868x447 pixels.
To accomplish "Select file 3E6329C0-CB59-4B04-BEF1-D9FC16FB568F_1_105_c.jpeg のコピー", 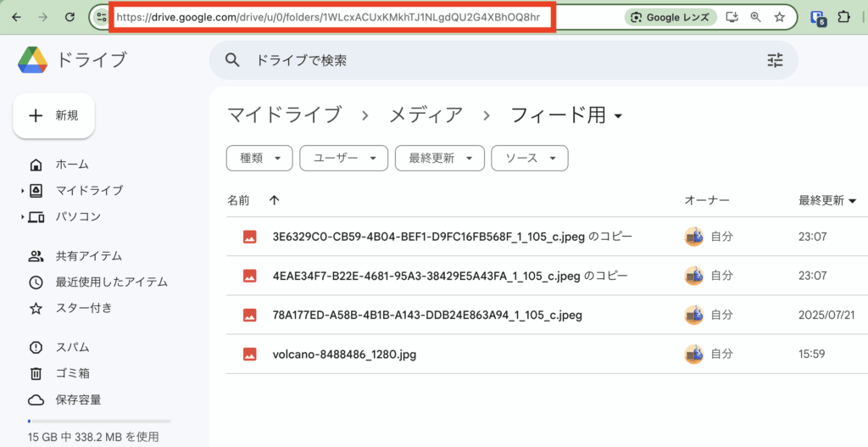I will tap(452, 237).
